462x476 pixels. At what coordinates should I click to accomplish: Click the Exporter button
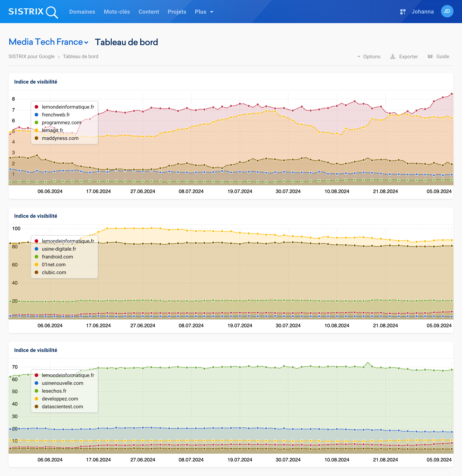point(404,57)
